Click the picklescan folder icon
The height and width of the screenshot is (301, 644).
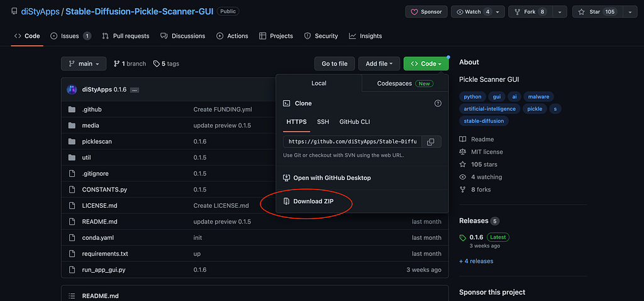click(72, 142)
